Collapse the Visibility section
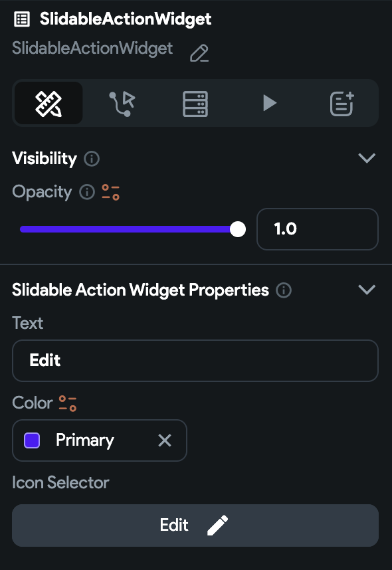The height and width of the screenshot is (570, 392). coord(367,158)
